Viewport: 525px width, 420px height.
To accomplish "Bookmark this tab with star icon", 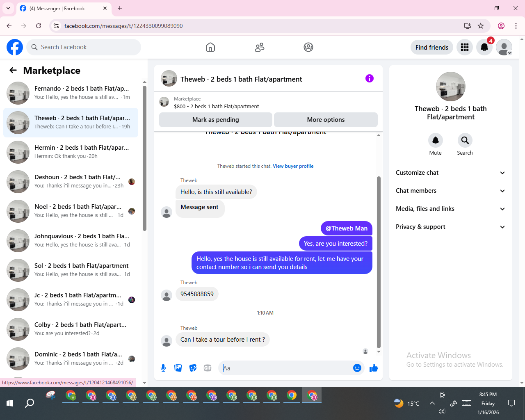I will 481,26.
